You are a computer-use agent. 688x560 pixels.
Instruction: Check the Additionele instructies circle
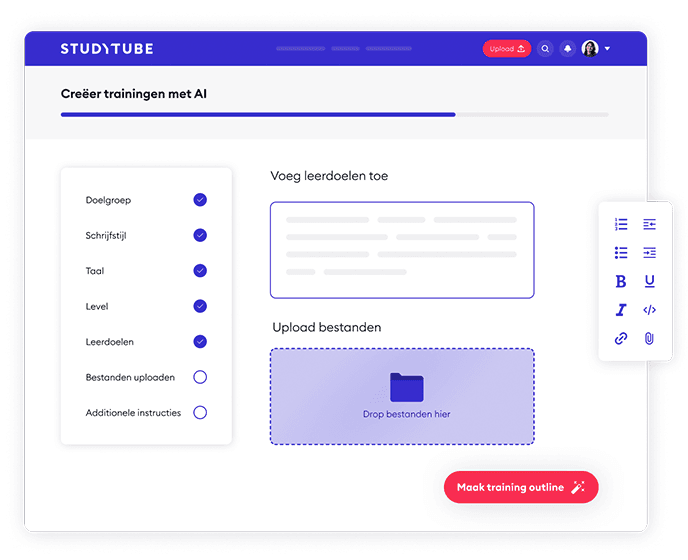pos(200,413)
